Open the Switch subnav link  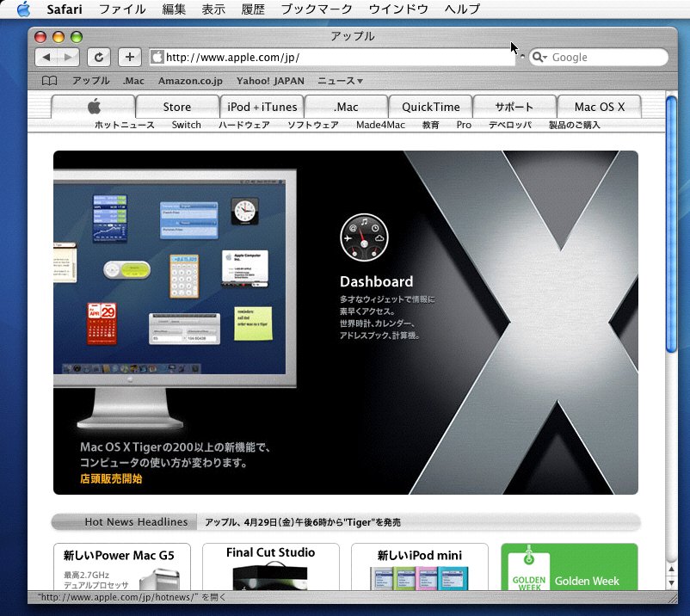[186, 125]
